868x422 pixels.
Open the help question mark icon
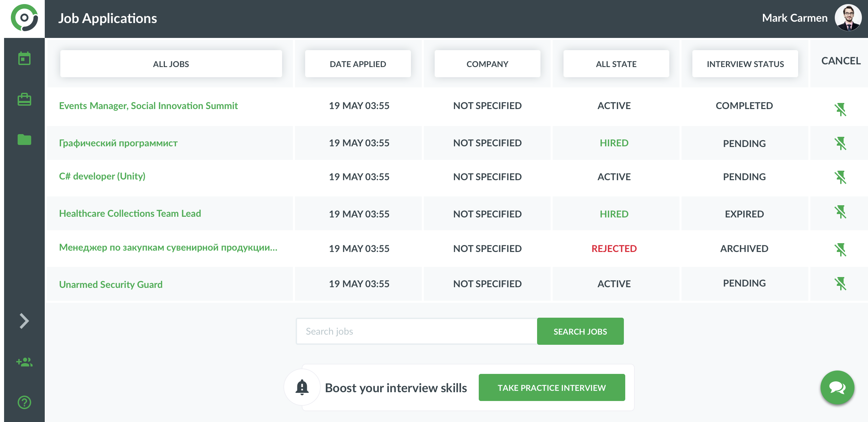click(x=24, y=402)
